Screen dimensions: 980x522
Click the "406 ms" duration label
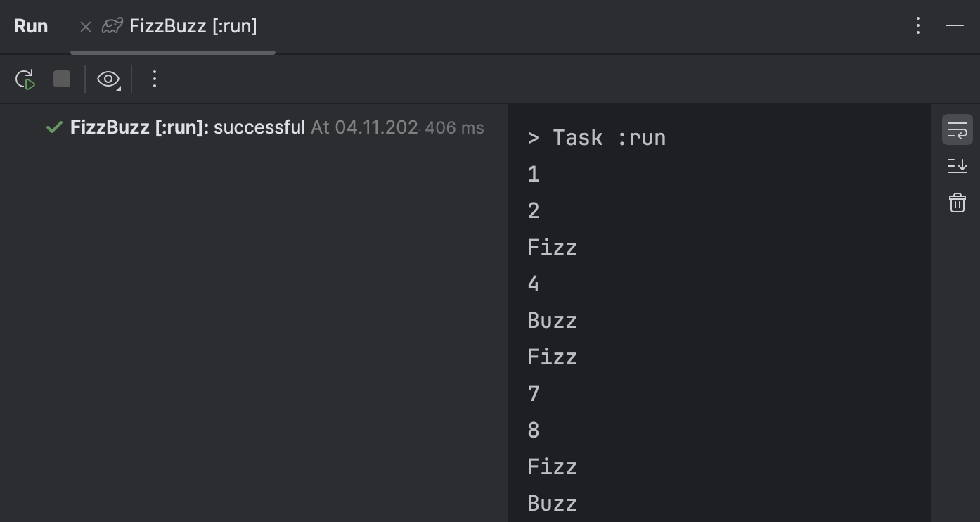coord(454,127)
